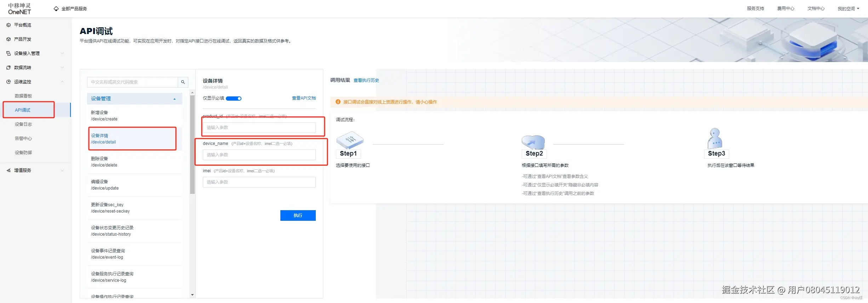The image size is (868, 303).
Task: Open 设备日志 submenu item
Action: (x=23, y=124)
